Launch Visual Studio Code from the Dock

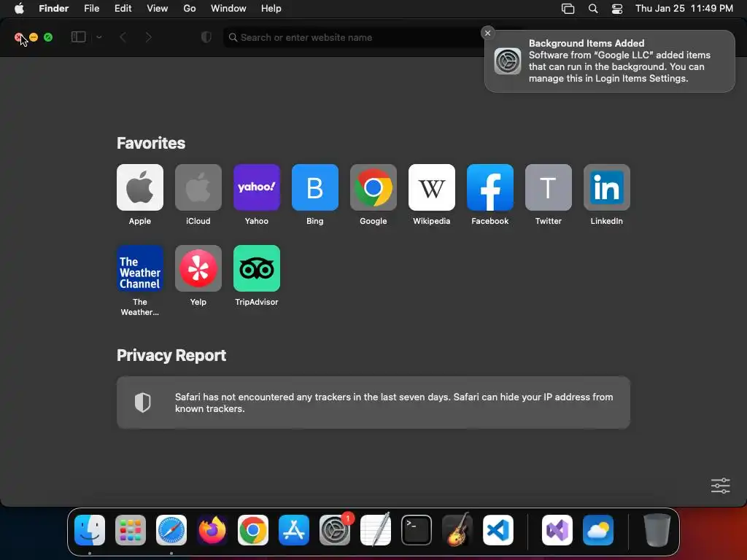tap(498, 530)
